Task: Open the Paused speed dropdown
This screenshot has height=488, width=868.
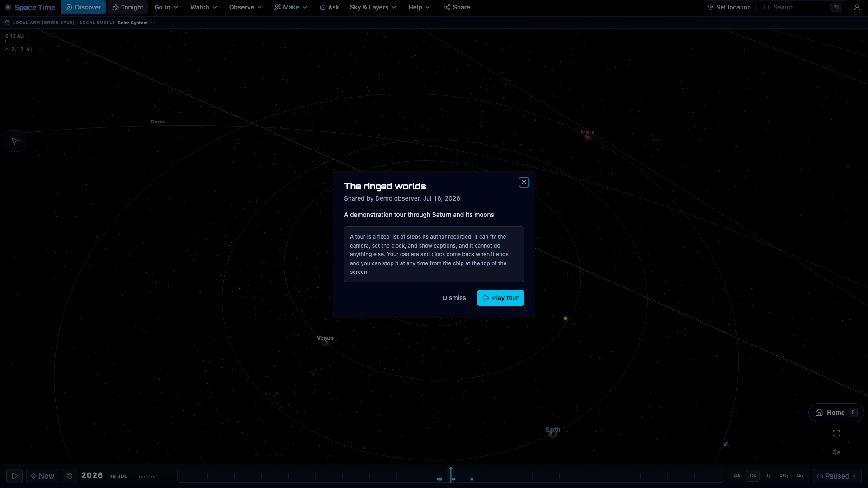Action: 837,476
